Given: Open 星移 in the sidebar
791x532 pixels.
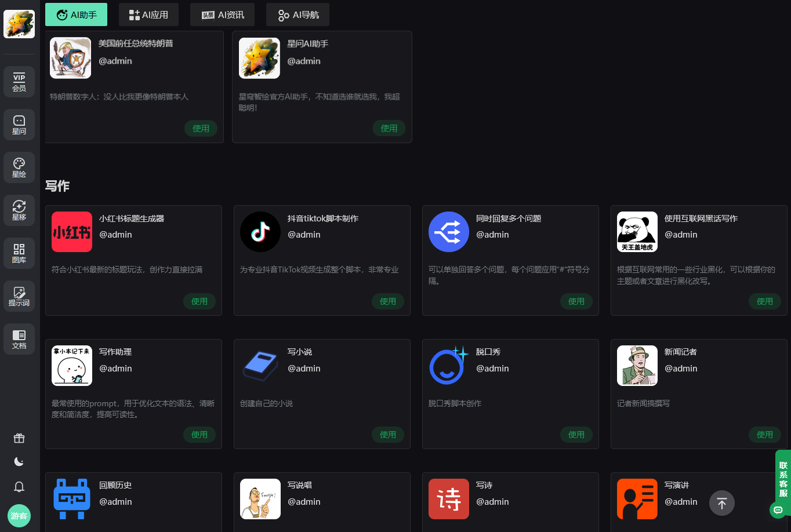Looking at the screenshot, I should (x=19, y=210).
